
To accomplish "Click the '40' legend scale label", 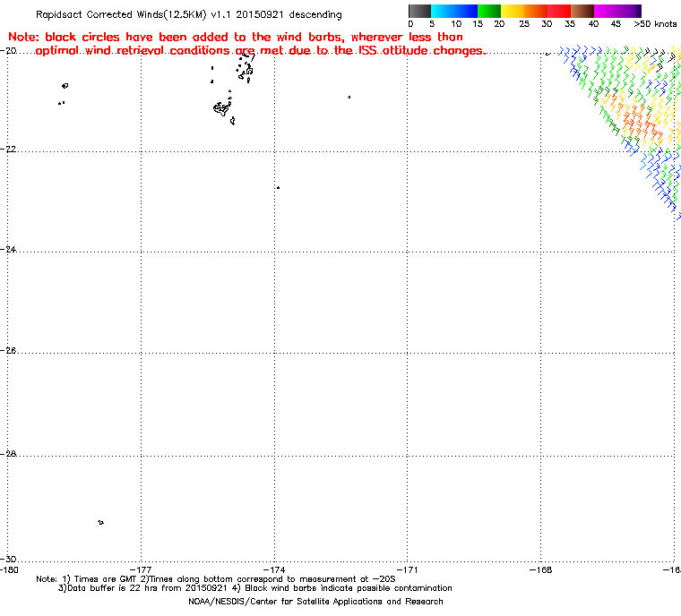I will [x=593, y=24].
